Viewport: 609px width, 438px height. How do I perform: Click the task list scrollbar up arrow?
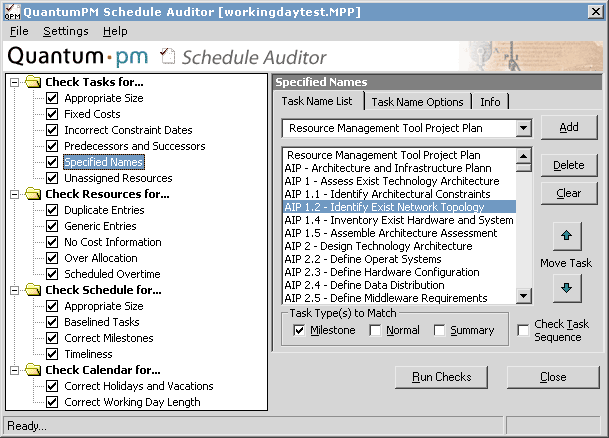pyautogui.click(x=524, y=156)
